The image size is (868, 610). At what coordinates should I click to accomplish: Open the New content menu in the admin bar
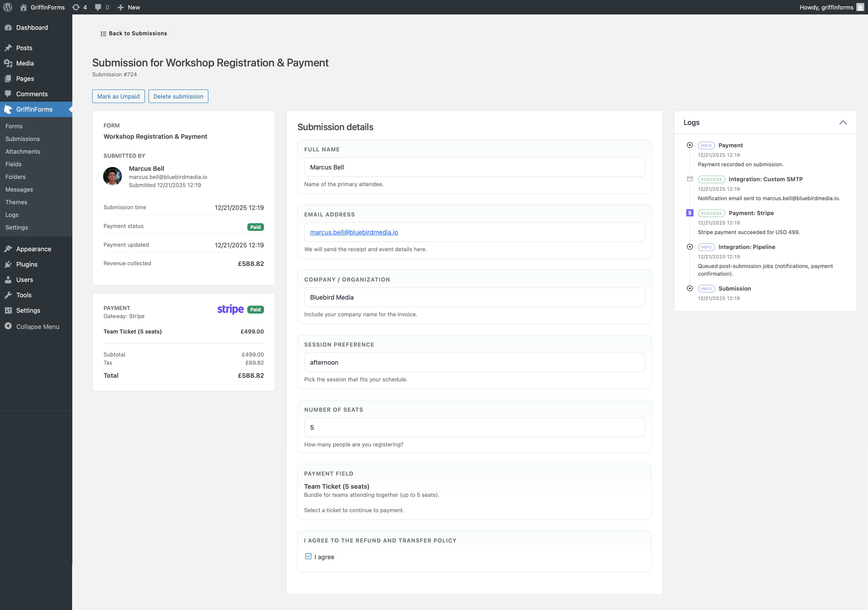click(x=129, y=7)
